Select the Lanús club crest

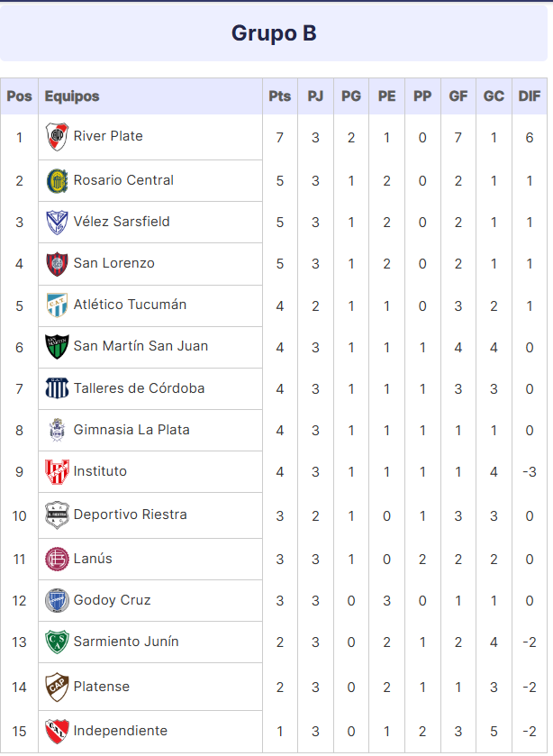coord(57,559)
